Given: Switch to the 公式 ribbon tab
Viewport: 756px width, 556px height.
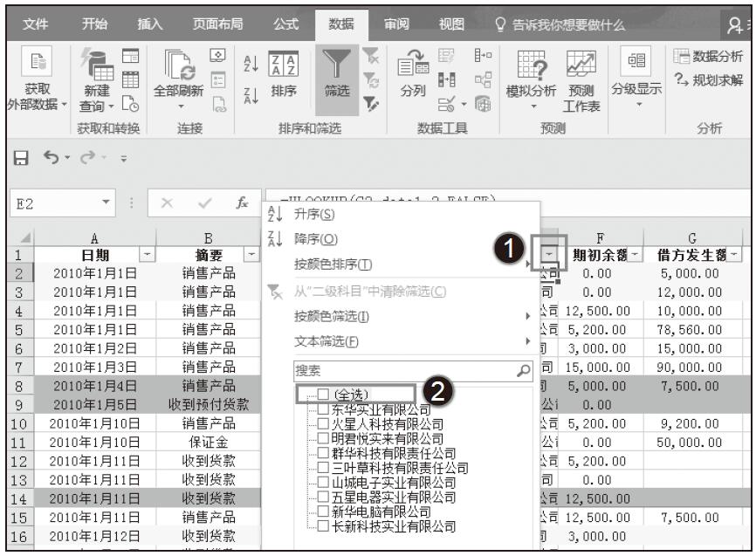Looking at the screenshot, I should tap(285, 24).
